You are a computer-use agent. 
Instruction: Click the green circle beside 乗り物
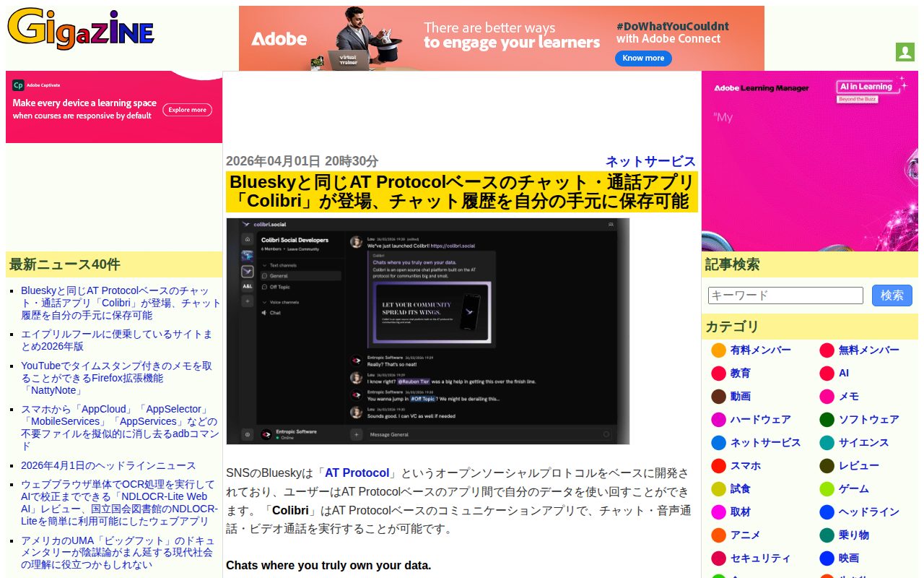827,535
